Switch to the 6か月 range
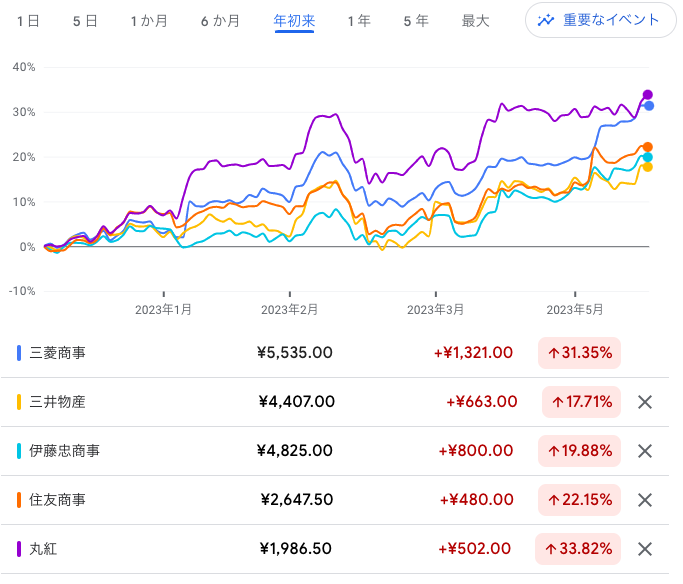 click(220, 21)
